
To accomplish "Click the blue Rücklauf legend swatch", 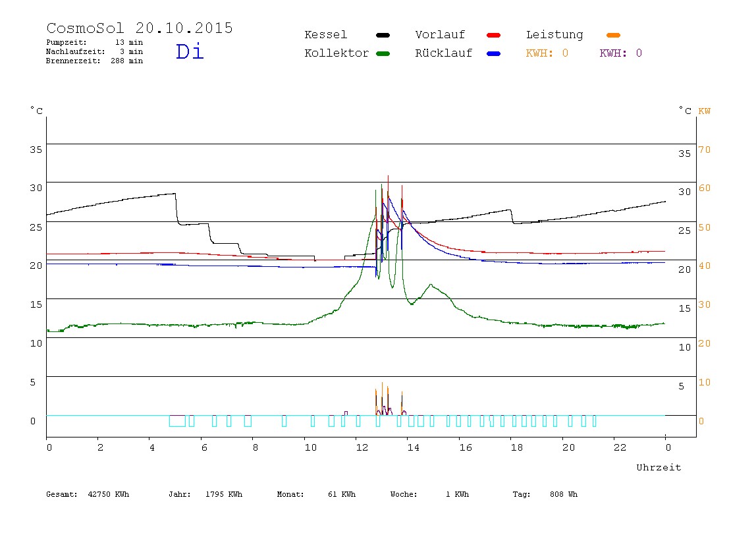I will (494, 53).
